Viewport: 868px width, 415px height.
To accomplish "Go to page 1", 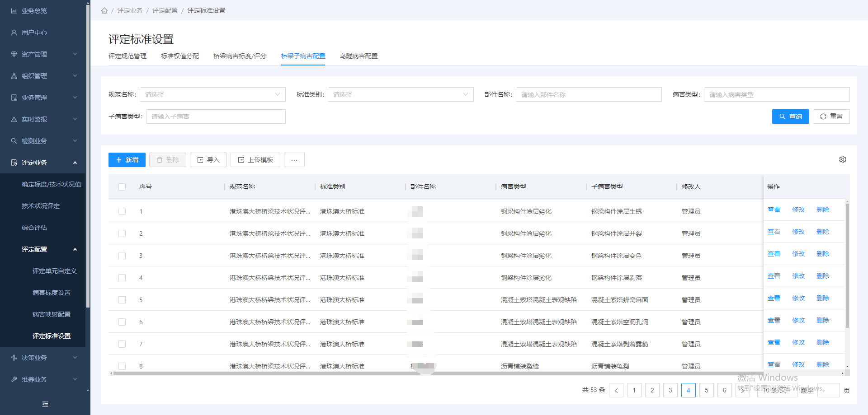I will tap(634, 390).
